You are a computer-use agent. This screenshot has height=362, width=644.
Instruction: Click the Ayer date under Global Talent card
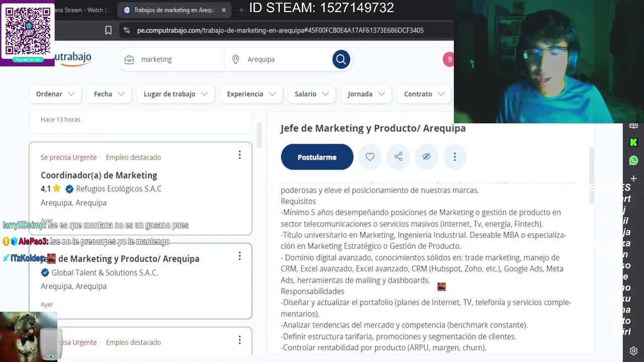(x=47, y=305)
